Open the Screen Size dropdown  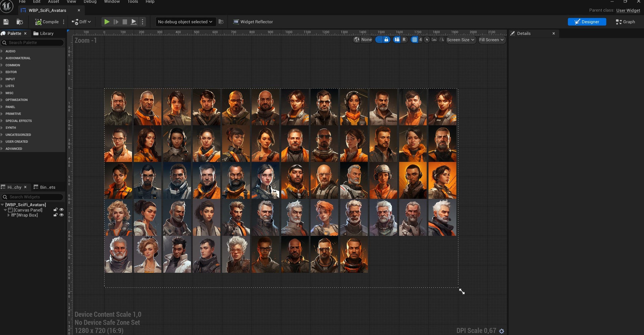click(x=461, y=40)
